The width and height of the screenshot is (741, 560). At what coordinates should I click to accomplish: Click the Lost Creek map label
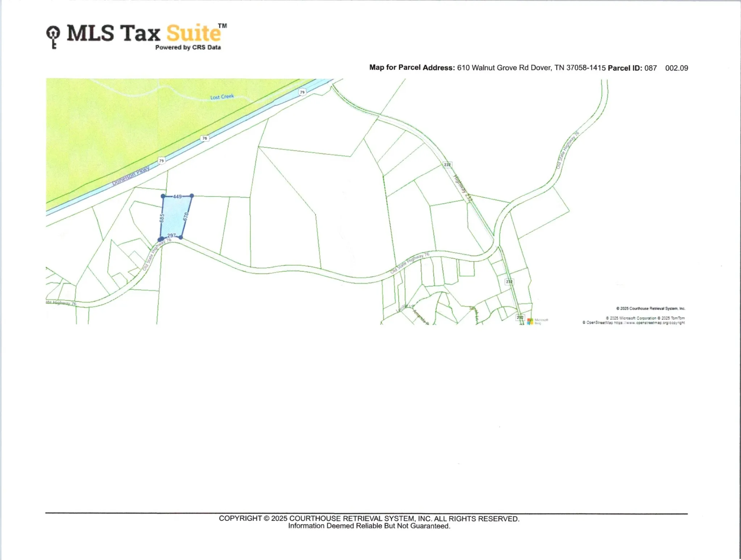(x=222, y=97)
